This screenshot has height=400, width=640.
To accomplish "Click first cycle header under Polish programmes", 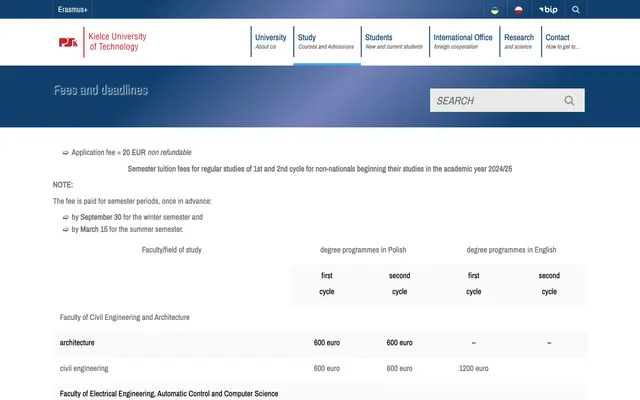I will [x=327, y=283].
